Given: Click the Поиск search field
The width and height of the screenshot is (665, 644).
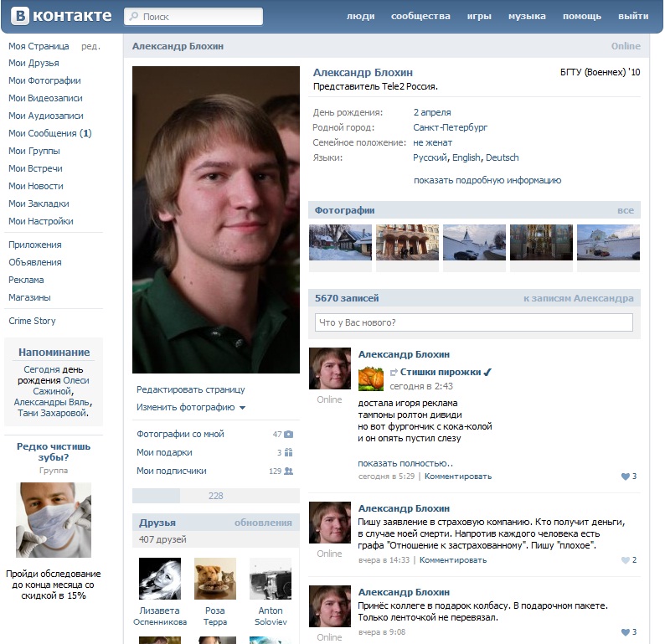Looking at the screenshot, I should (193, 16).
